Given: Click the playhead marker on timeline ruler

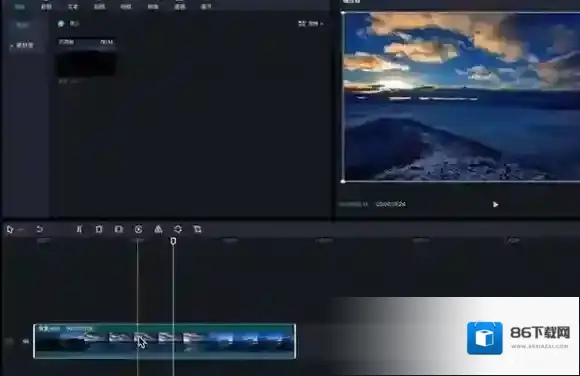Looking at the screenshot, I should click(173, 241).
